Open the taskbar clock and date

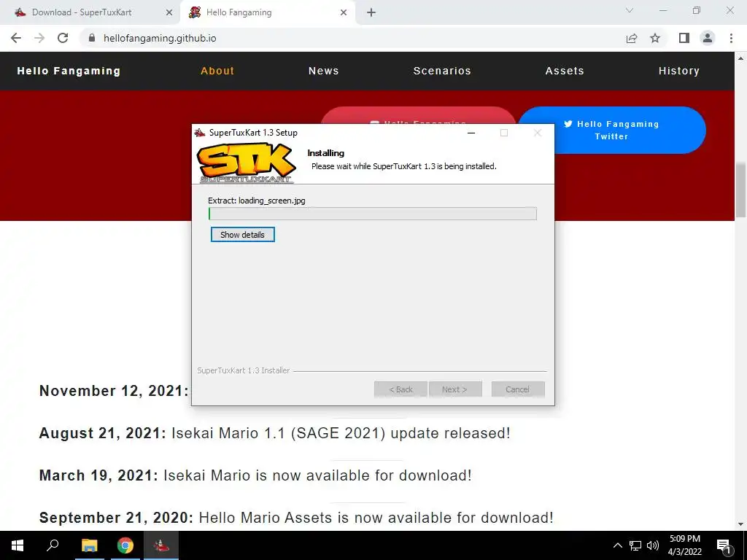pos(684,545)
